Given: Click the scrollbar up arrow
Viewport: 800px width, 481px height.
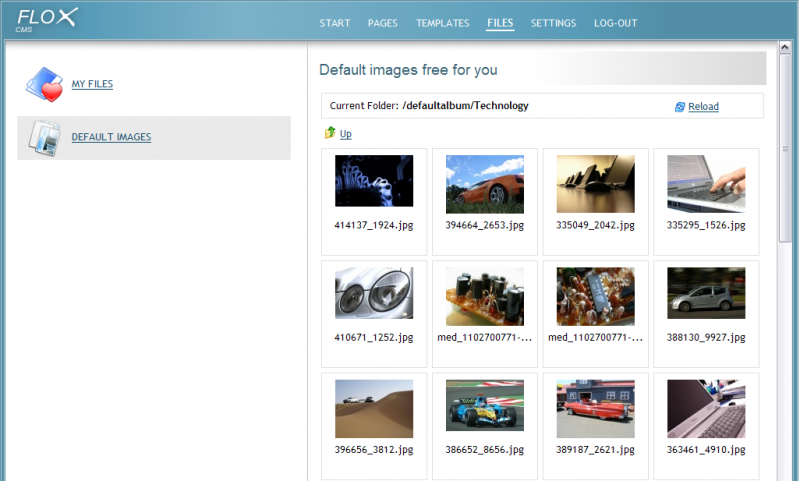Looking at the screenshot, I should tap(785, 47).
